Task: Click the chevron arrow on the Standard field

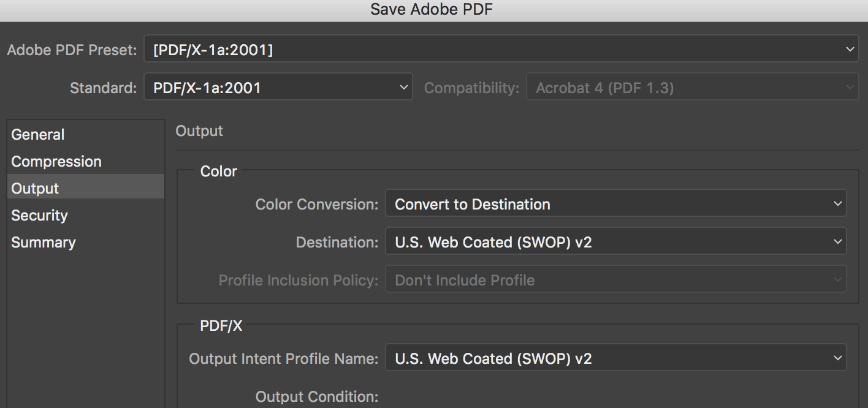Action: click(403, 88)
